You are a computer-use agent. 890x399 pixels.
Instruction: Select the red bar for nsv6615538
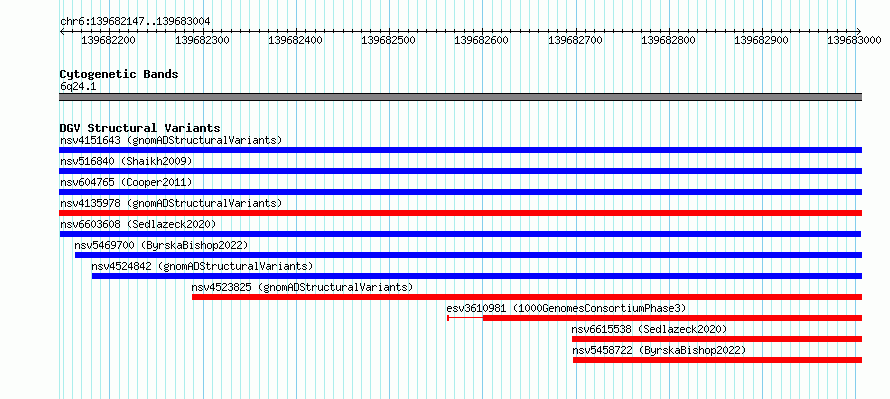(717, 339)
